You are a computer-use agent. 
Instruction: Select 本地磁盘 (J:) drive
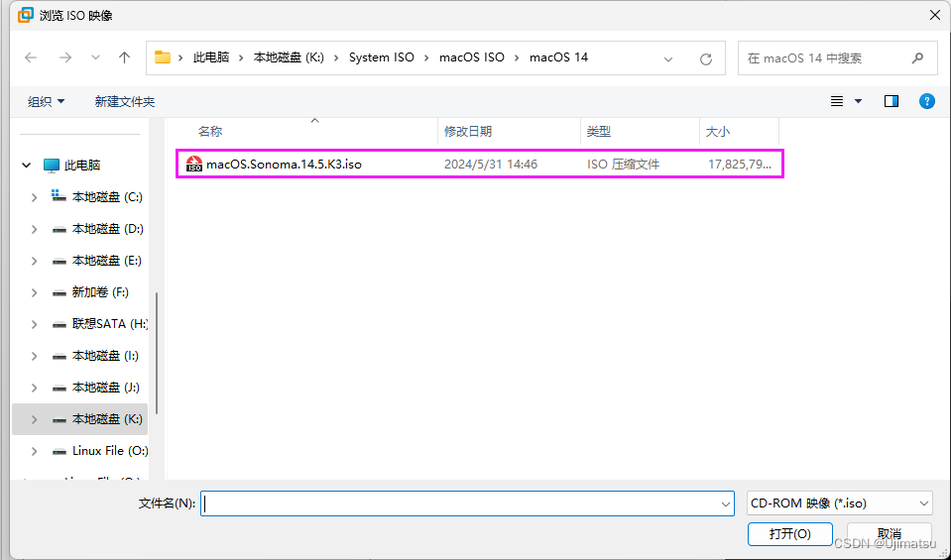pyautogui.click(x=106, y=388)
